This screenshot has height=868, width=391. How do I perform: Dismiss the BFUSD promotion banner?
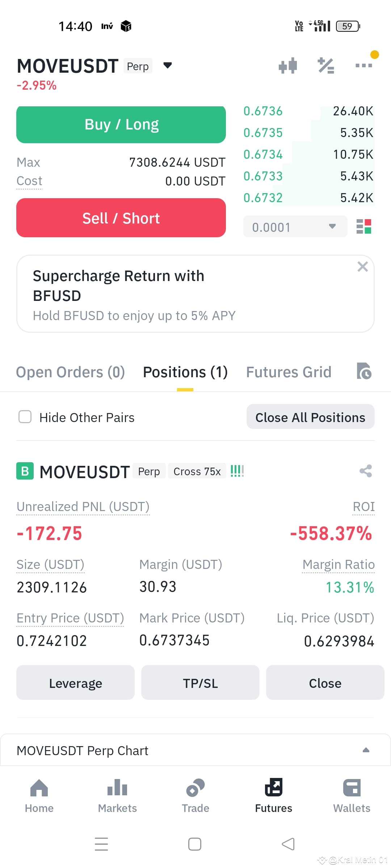(362, 267)
